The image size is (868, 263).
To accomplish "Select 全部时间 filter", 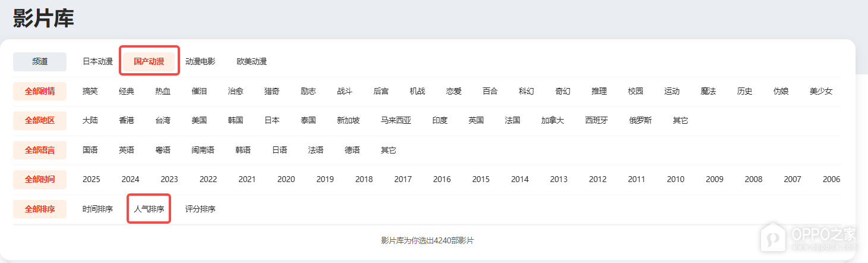I will [40, 179].
